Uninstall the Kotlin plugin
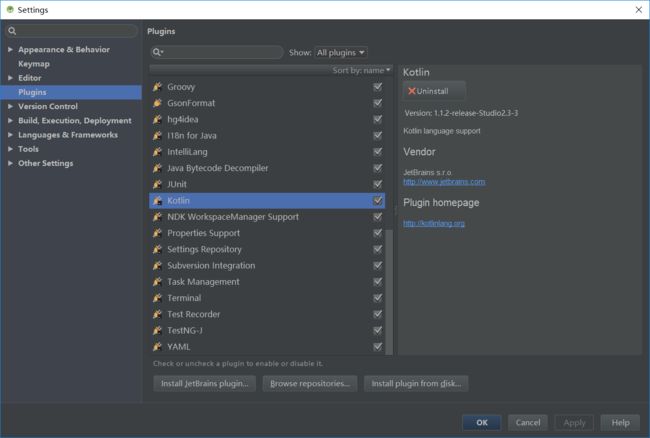 click(x=434, y=91)
